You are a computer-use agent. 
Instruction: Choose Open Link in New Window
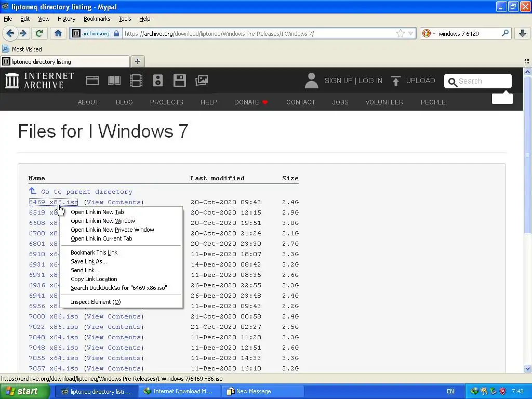[121, 221]
